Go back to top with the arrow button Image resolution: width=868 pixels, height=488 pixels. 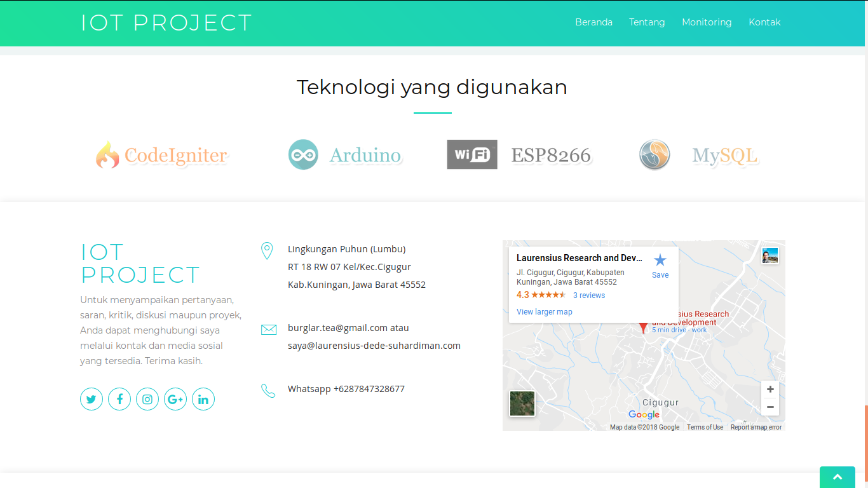tap(837, 477)
